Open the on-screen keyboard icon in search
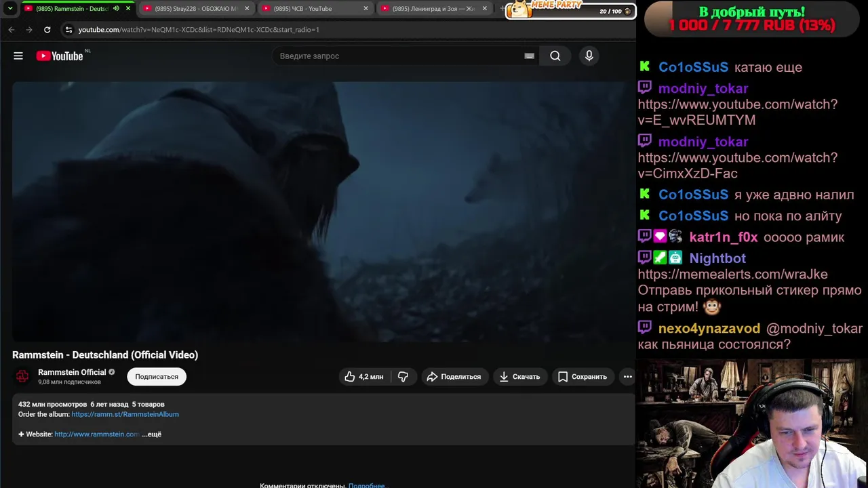 coord(529,56)
